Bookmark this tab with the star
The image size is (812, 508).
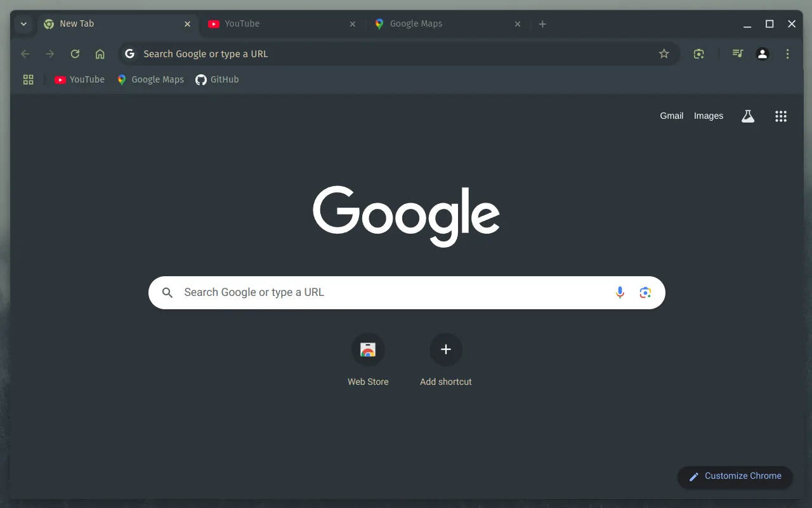pyautogui.click(x=664, y=54)
